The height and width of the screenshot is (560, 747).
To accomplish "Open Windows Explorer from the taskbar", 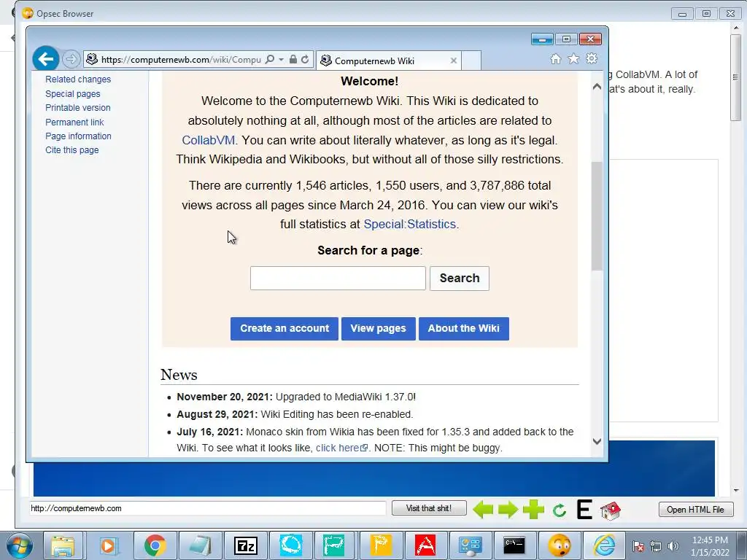I will pyautogui.click(x=63, y=545).
